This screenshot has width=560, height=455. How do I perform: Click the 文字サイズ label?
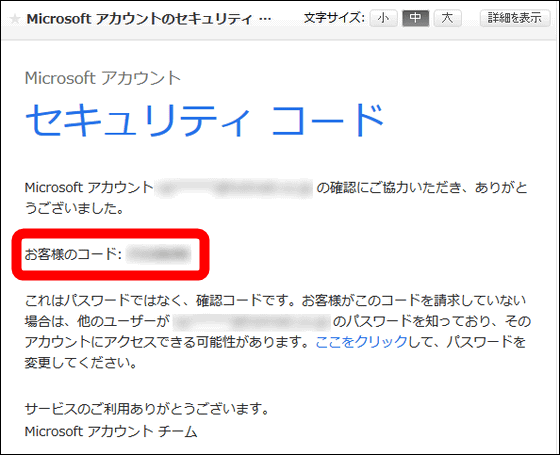334,18
